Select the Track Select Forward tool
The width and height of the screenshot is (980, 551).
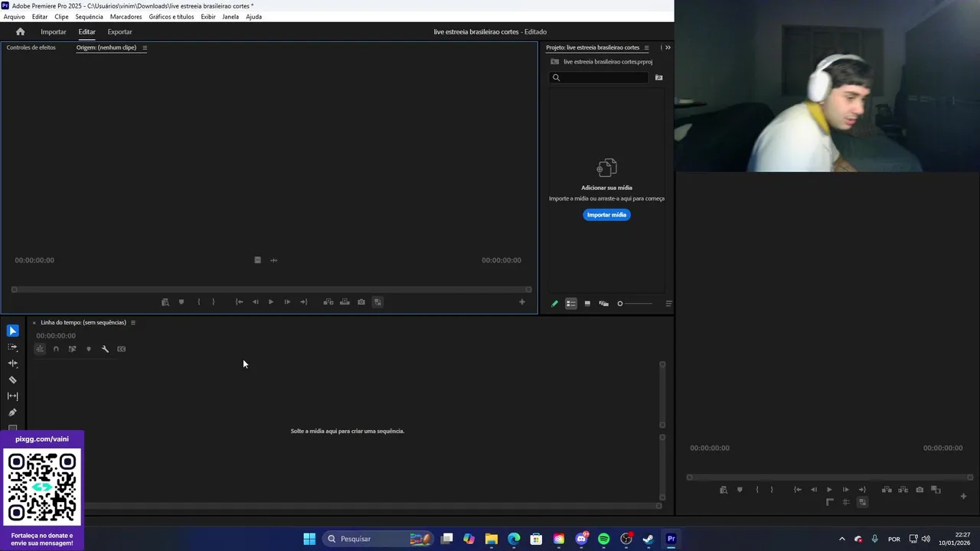click(x=13, y=347)
